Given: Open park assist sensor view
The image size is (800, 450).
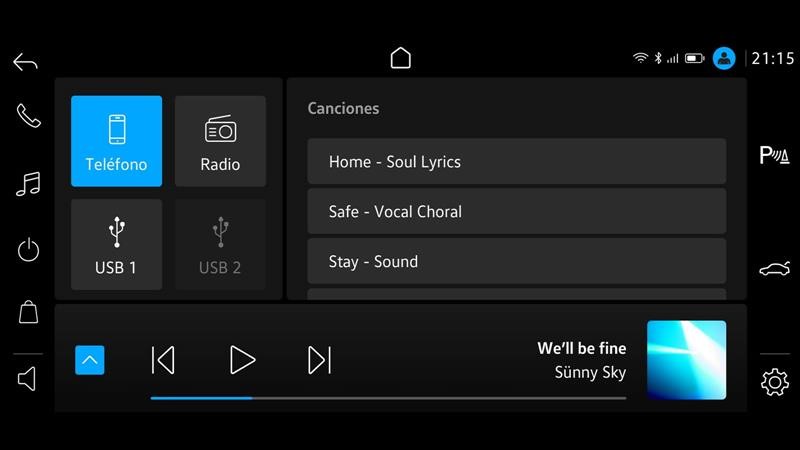Looking at the screenshot, I should tap(774, 155).
